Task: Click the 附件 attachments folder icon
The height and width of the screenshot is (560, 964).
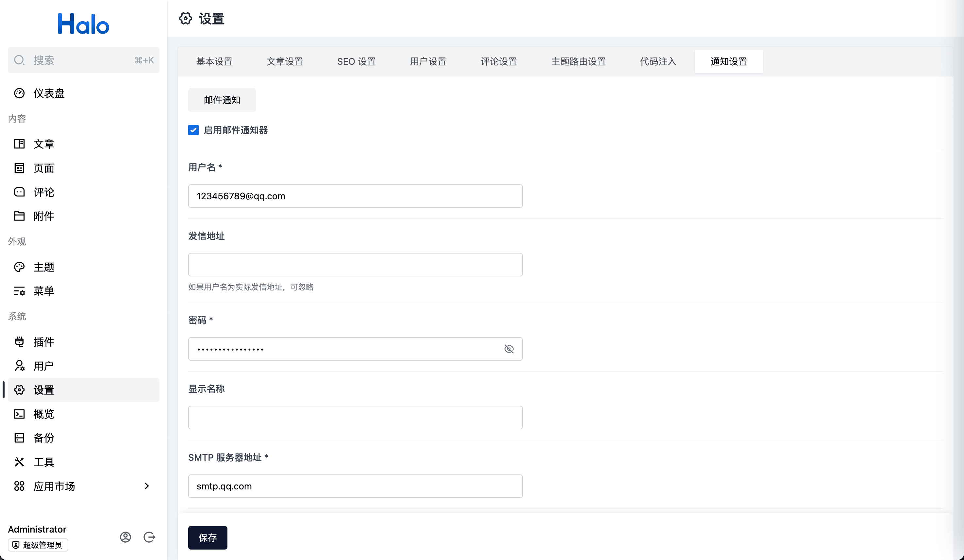Action: [19, 216]
